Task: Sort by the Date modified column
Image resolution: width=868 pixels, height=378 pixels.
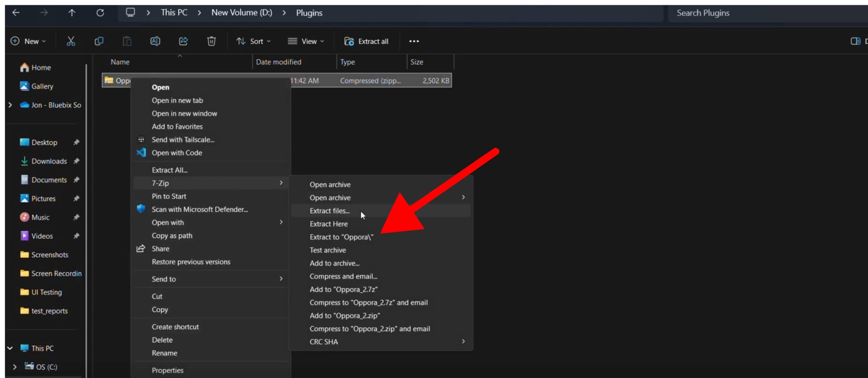Action: coord(278,62)
